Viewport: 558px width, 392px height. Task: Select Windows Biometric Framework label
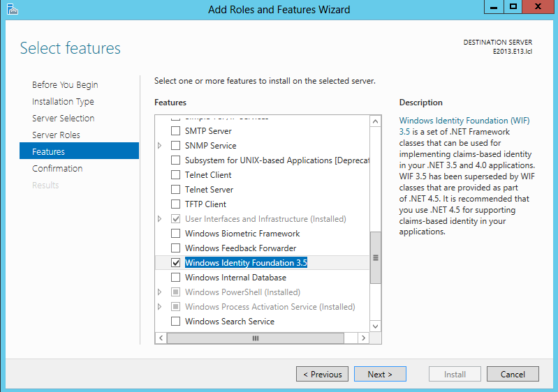(x=242, y=233)
